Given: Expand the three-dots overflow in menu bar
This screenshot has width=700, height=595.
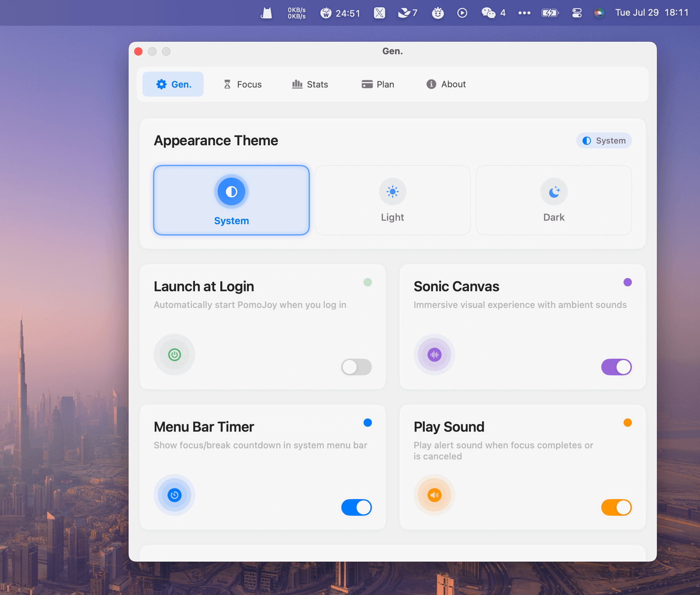Looking at the screenshot, I should (524, 13).
